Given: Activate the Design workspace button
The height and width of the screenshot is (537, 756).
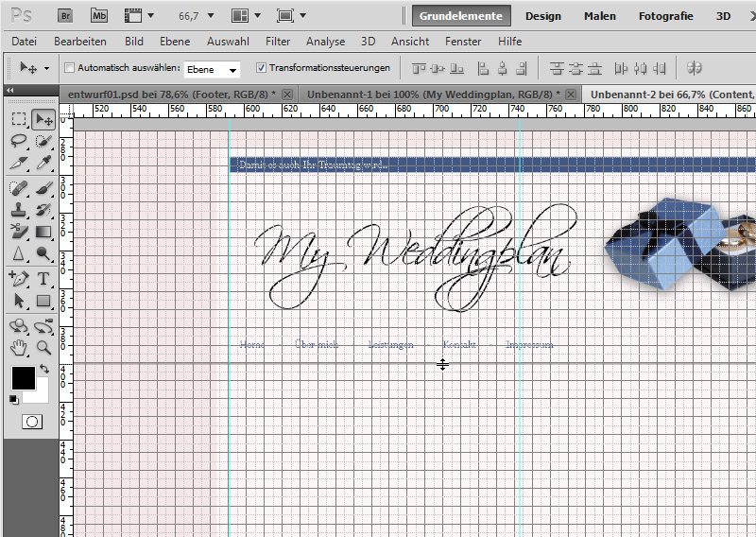Looking at the screenshot, I should click(543, 16).
